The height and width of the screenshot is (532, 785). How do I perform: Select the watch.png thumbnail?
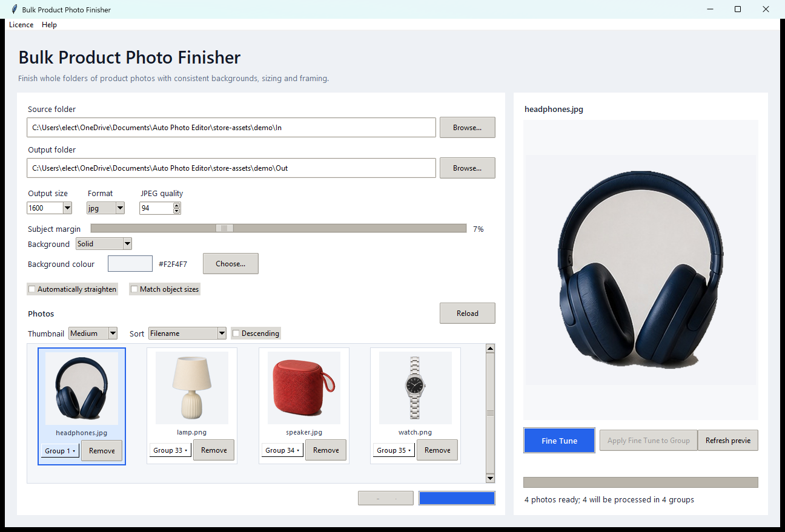pos(416,388)
